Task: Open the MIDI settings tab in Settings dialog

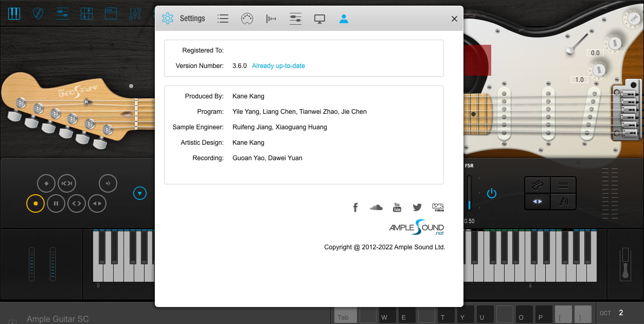Action: pyautogui.click(x=247, y=18)
